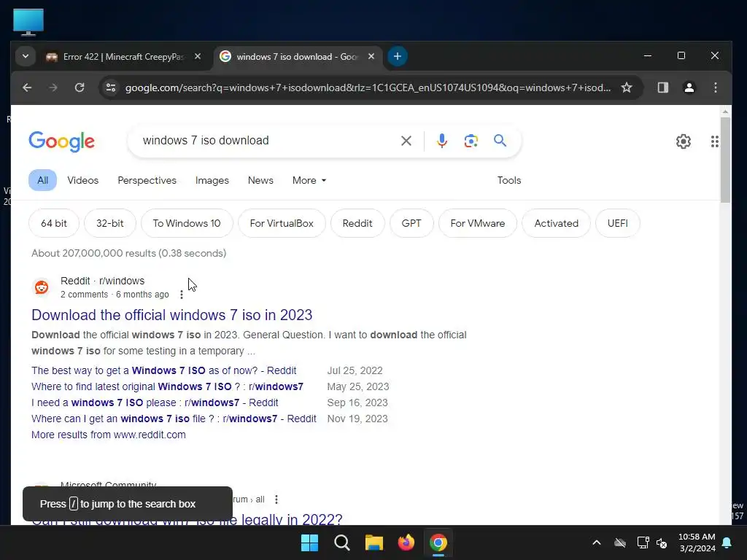Open options for Microsoft Community result
Viewport: 747px width, 560px height.
[x=276, y=499]
